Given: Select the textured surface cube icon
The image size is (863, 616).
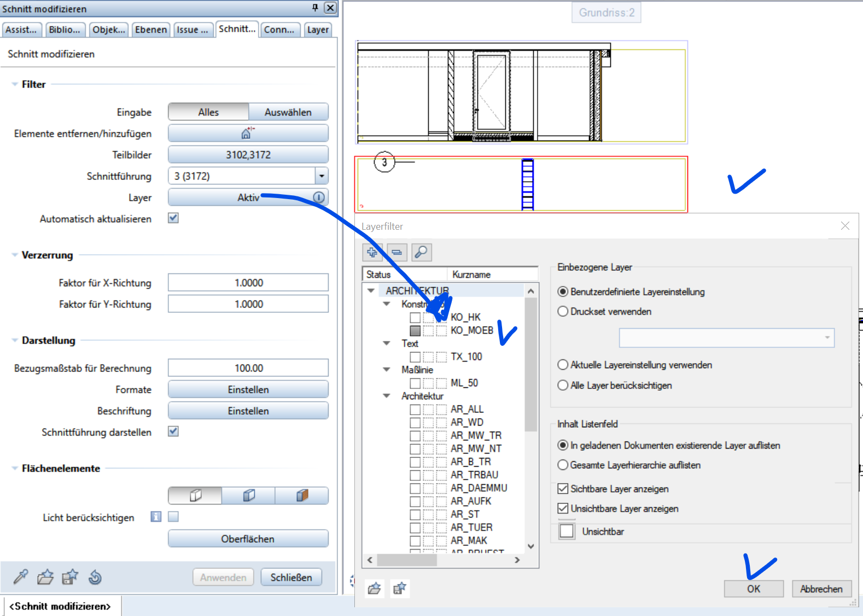Looking at the screenshot, I should click(302, 496).
